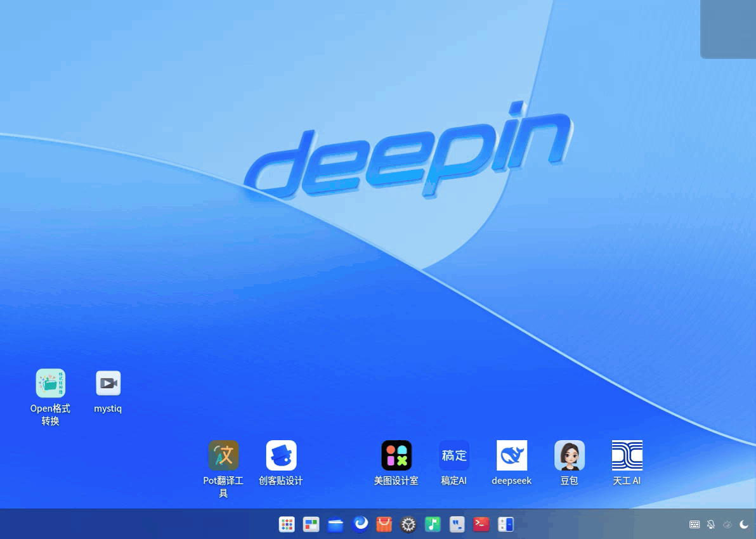The height and width of the screenshot is (539, 756).
Task: Open the calculator icon in the dock
Action: point(505,524)
